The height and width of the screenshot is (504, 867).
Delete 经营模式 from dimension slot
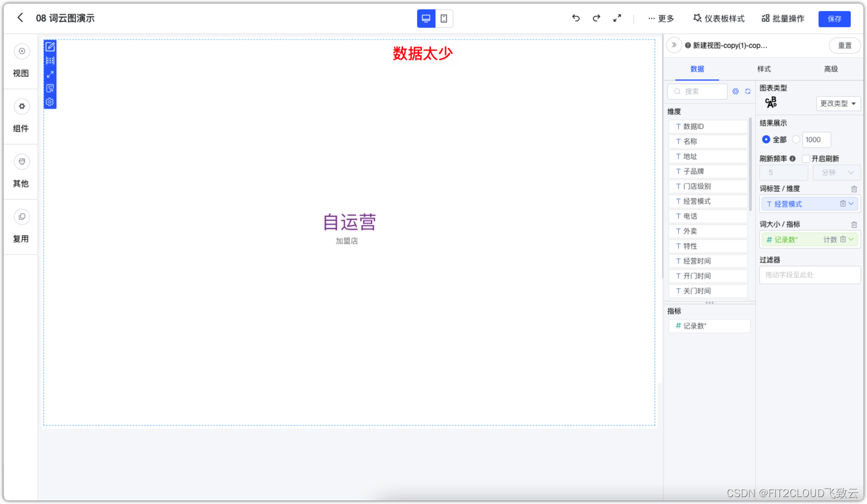point(843,204)
